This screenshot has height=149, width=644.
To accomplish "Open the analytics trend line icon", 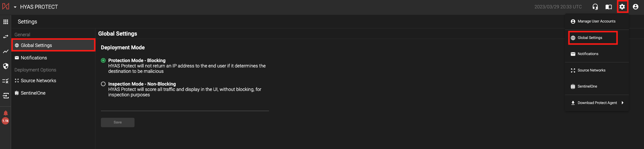I will [6, 51].
